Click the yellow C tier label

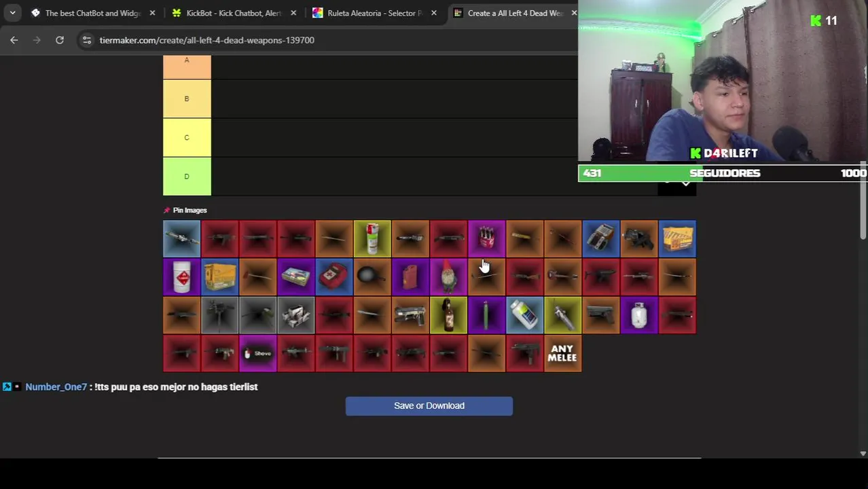coord(187,137)
